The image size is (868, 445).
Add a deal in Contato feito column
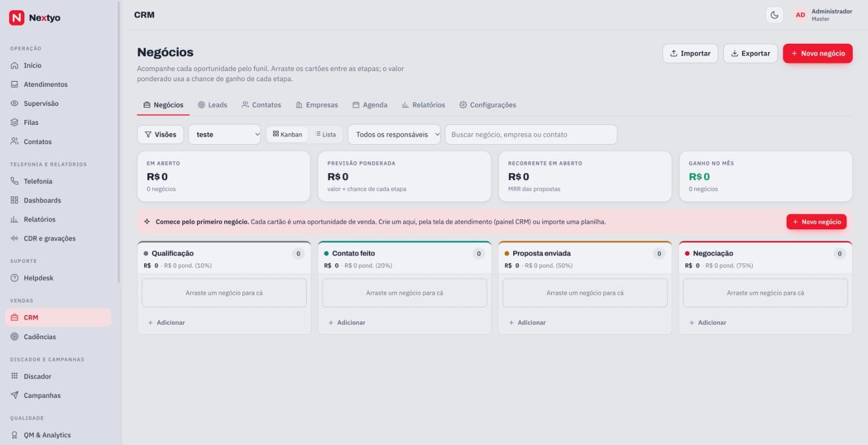tap(347, 322)
